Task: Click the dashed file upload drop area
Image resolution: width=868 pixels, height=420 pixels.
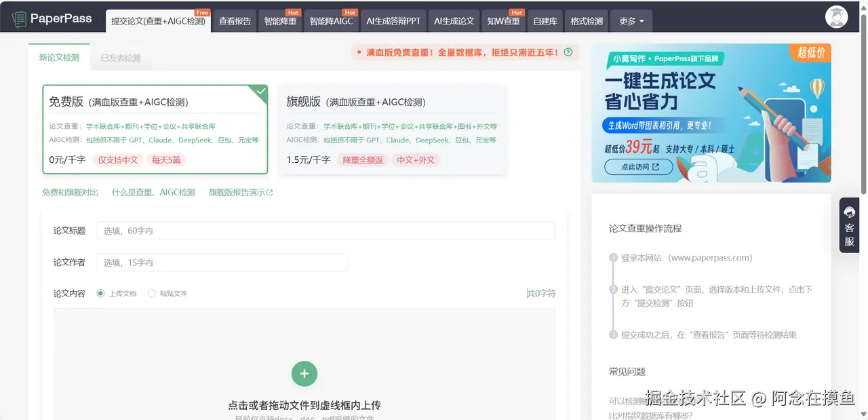Action: coord(304,364)
